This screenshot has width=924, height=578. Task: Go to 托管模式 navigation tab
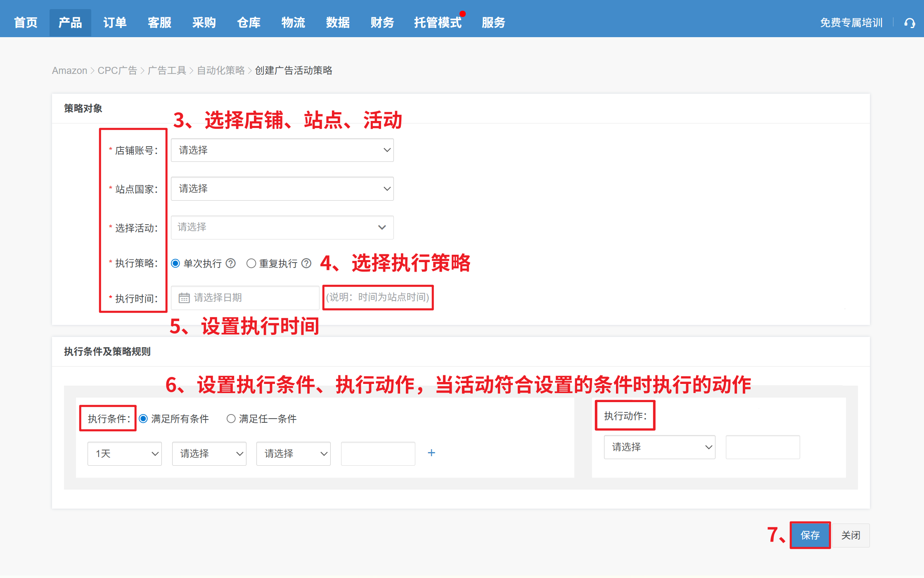(x=438, y=23)
